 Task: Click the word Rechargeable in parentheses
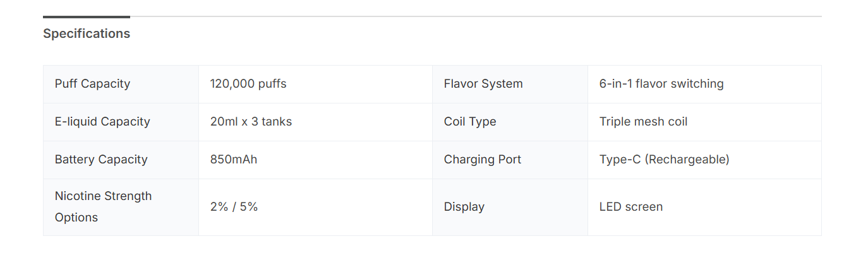pyautogui.click(x=687, y=160)
